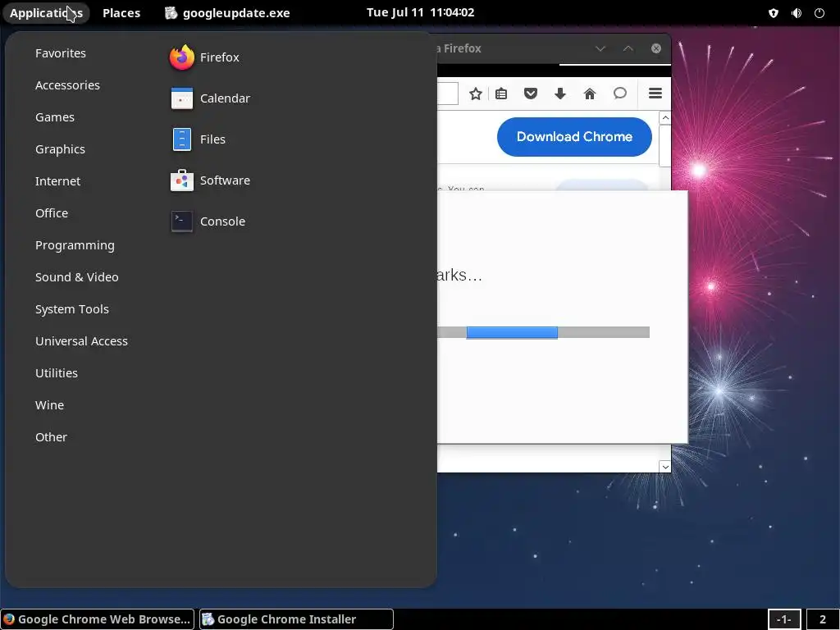Select the Universal Access category

pos(81,341)
